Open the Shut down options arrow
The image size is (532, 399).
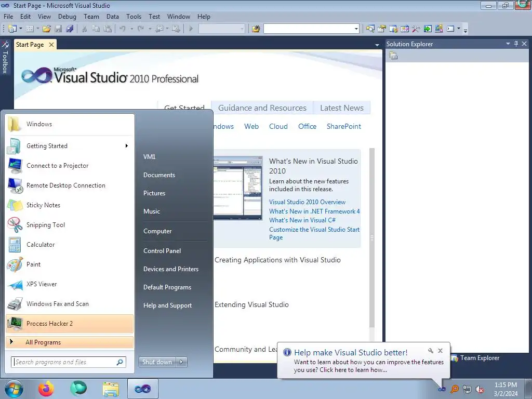(181, 362)
